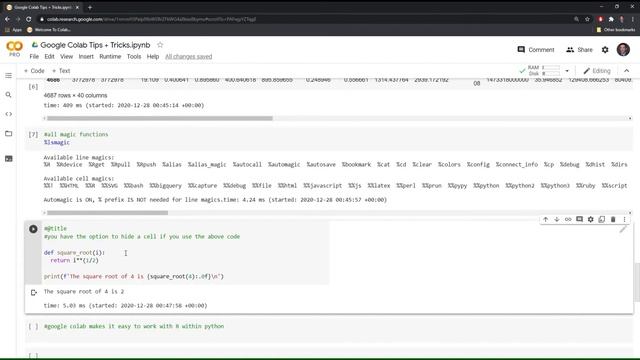Run the square_root cell
Viewport: 640px width, 360px height.
[x=33, y=229]
